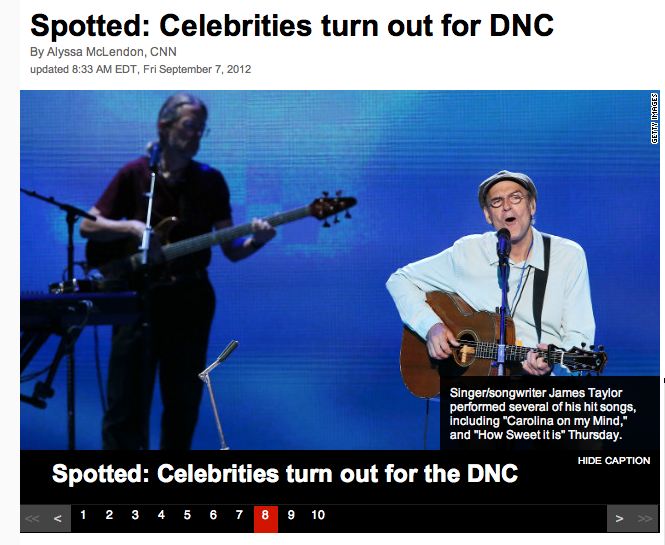The width and height of the screenshot is (665, 545).
Task: Open slide 1 in the gallery
Action: 83,515
